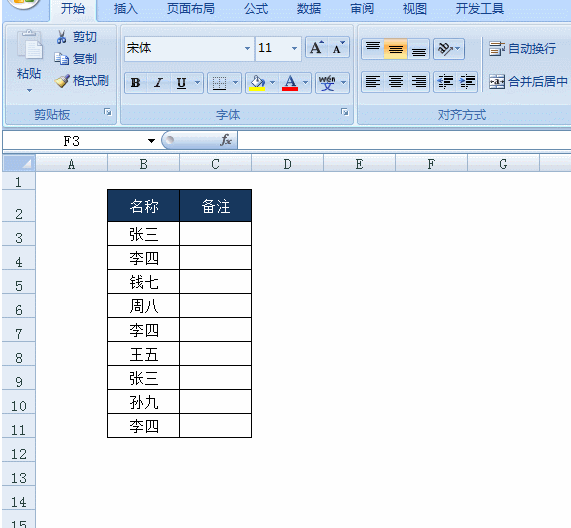Click the phonetic guide wén icon
The height and width of the screenshot is (528, 571).
pyautogui.click(x=327, y=83)
